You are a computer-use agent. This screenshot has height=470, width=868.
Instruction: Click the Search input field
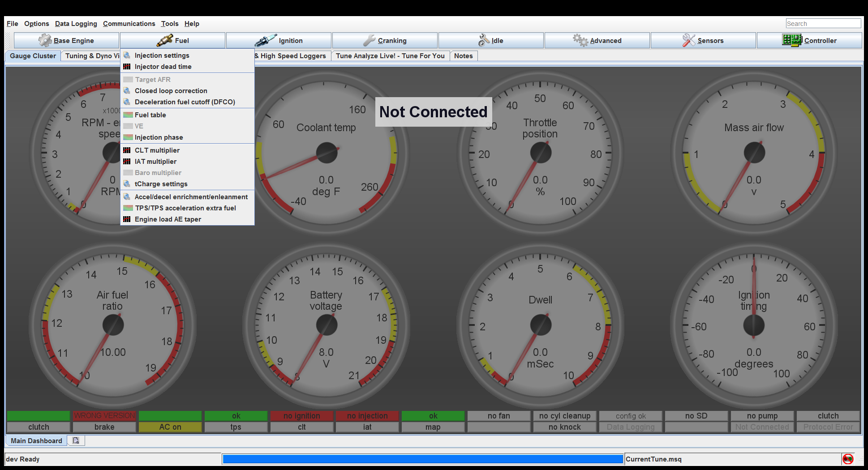pos(823,24)
